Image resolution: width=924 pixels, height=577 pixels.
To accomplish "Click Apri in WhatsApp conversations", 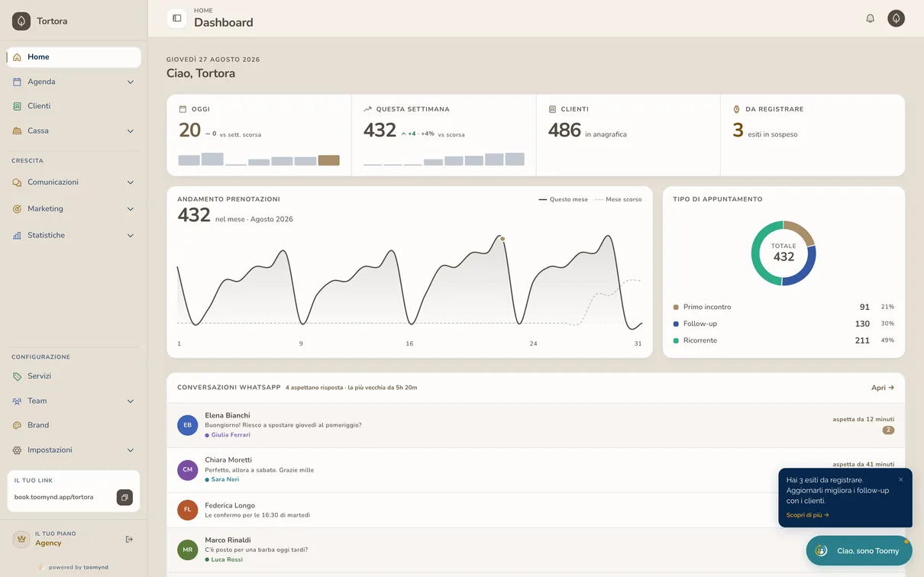I will click(883, 388).
